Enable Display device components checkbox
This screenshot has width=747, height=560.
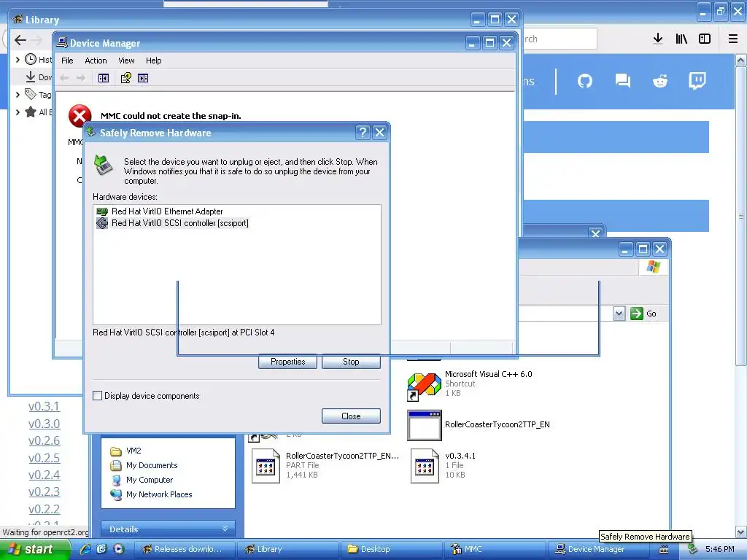[97, 396]
